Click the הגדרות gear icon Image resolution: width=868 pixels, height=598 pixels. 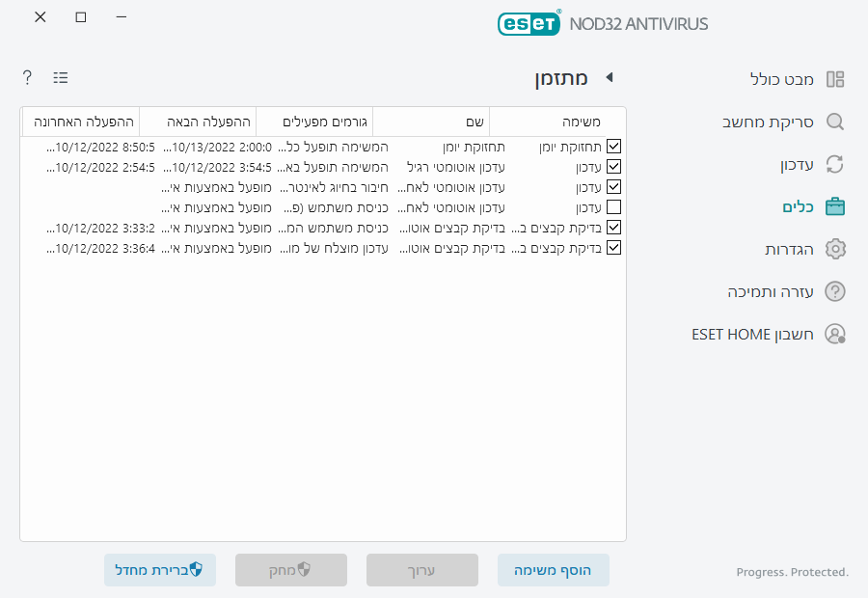coord(837,248)
